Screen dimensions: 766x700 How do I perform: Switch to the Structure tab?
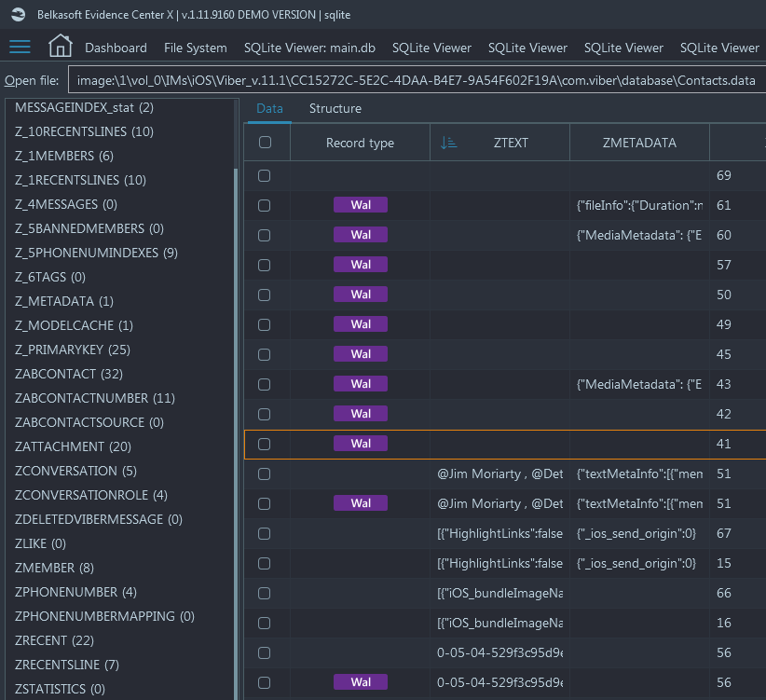tap(335, 108)
